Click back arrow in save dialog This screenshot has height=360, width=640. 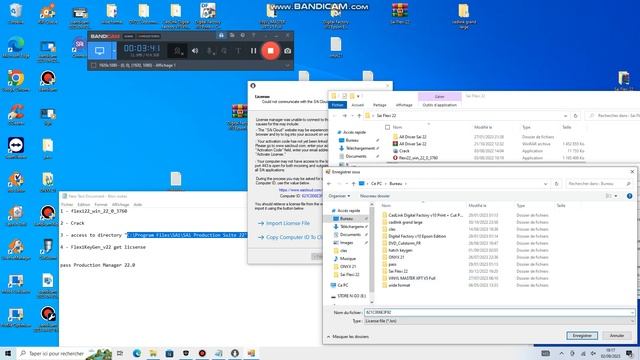tap(329, 184)
